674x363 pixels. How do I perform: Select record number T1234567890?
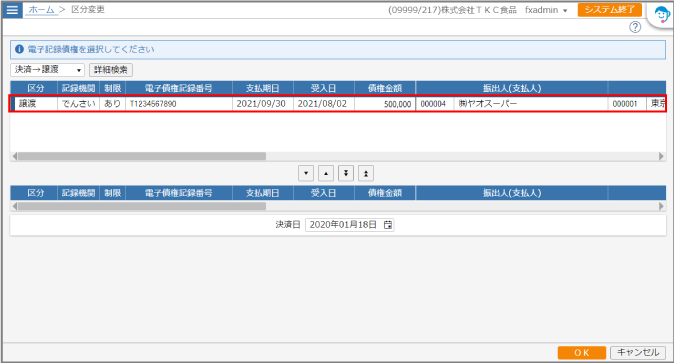tap(178, 104)
